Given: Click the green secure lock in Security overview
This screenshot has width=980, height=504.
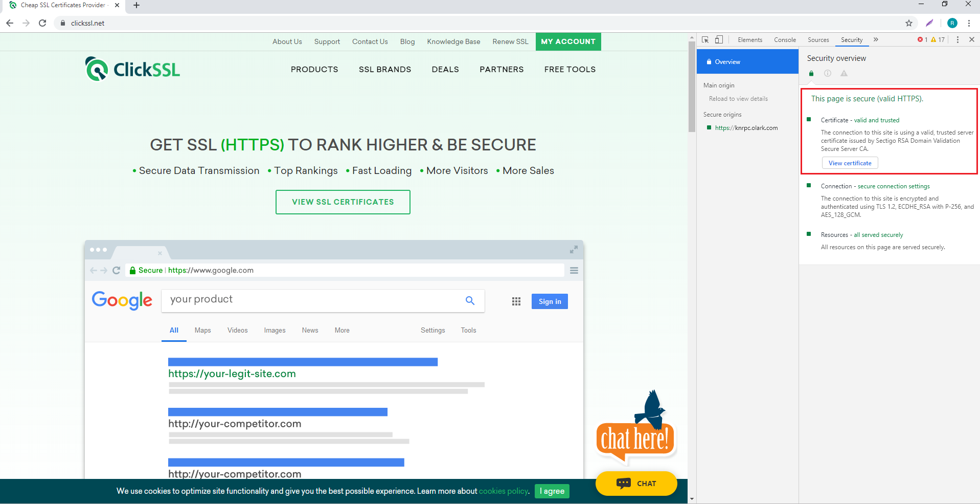Looking at the screenshot, I should (811, 73).
